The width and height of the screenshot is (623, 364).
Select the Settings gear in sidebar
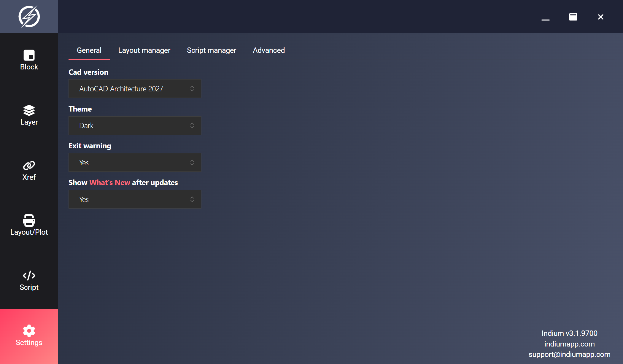29,336
